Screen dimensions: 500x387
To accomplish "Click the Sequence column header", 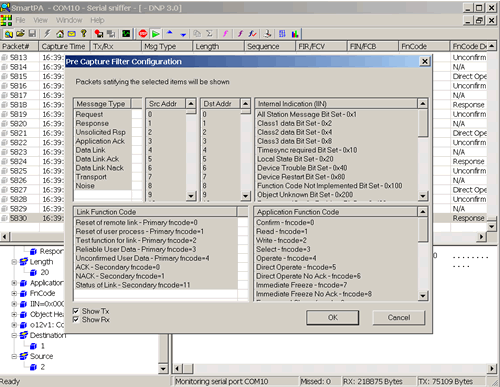I will tap(269, 46).
